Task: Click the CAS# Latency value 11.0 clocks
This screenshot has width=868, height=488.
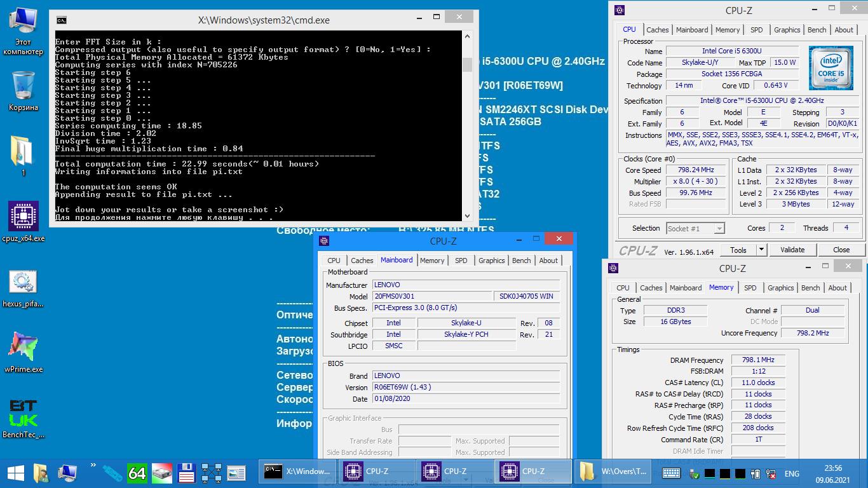Action: [757, 383]
